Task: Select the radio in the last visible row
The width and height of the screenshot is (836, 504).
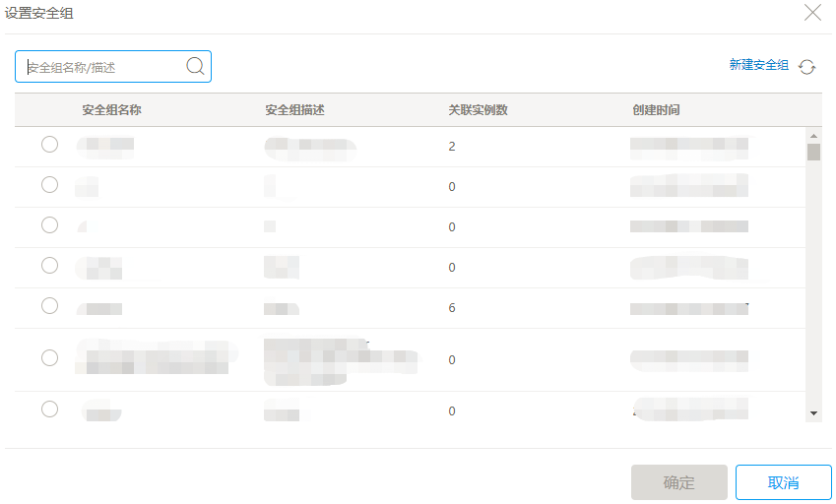Action: [50, 409]
